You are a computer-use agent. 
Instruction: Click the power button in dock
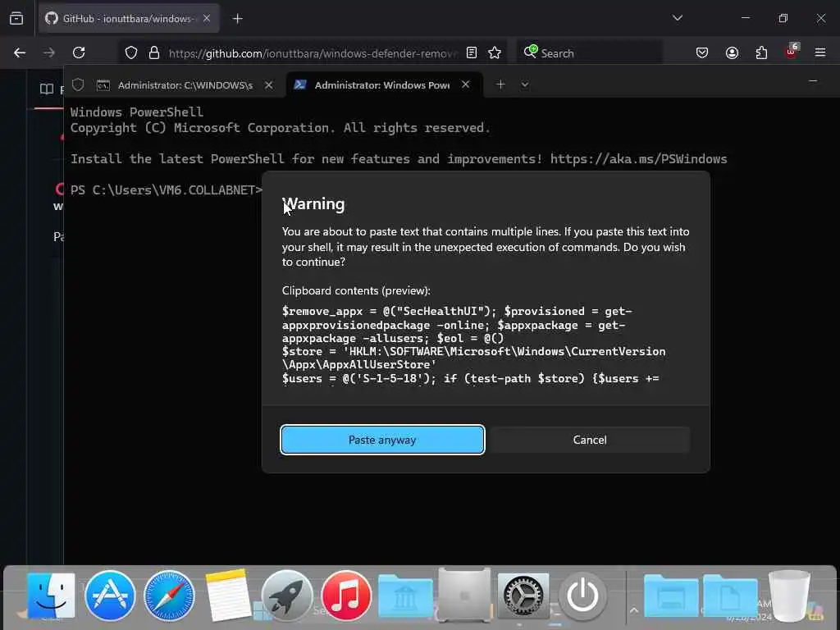coord(582,596)
